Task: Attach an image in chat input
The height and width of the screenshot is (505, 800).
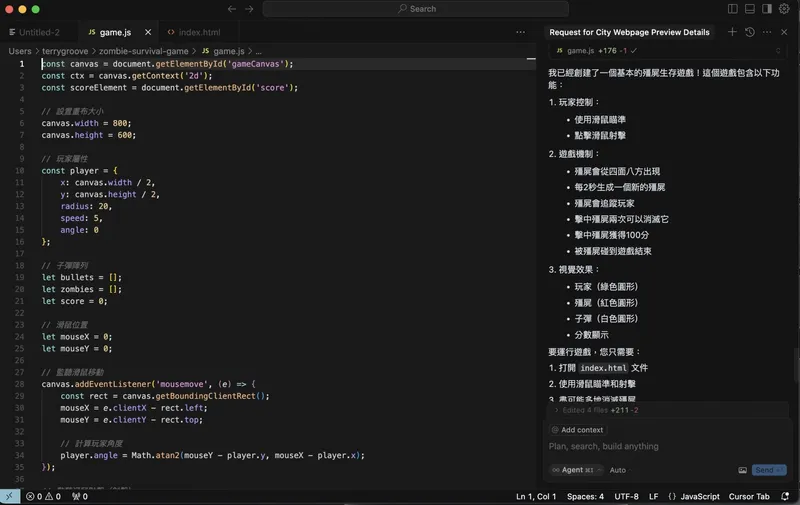Action: (742, 470)
